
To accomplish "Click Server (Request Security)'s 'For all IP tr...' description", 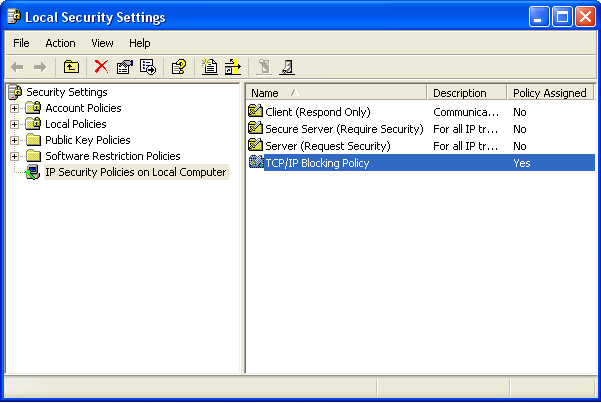I will (465, 146).
